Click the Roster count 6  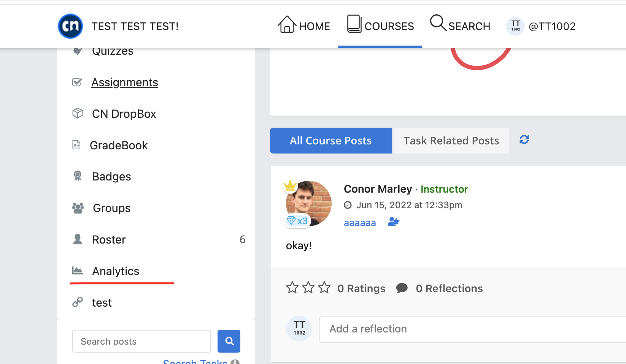pyautogui.click(x=243, y=239)
